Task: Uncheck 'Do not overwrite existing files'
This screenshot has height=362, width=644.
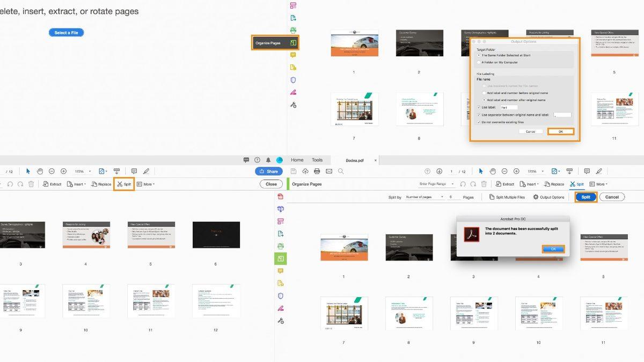Action: pyautogui.click(x=479, y=122)
